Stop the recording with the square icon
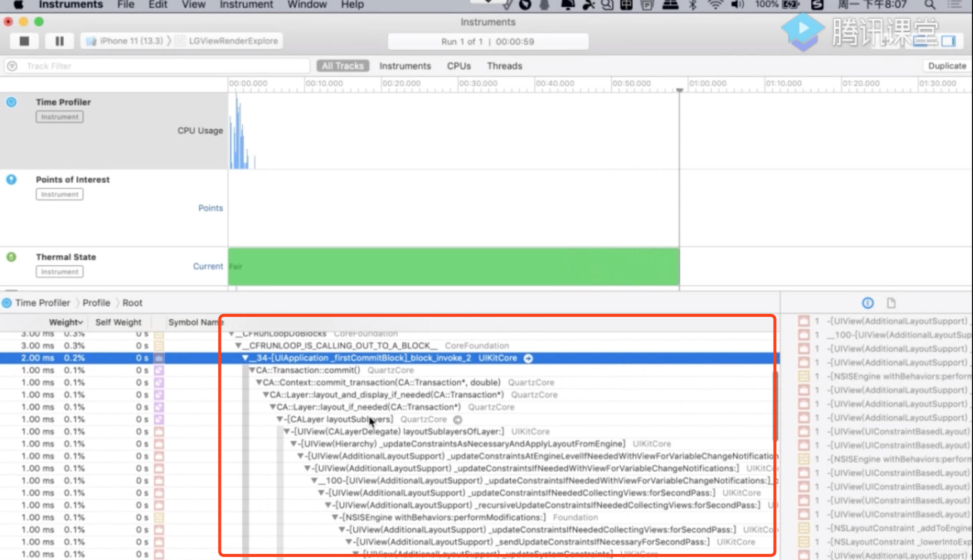 click(24, 41)
